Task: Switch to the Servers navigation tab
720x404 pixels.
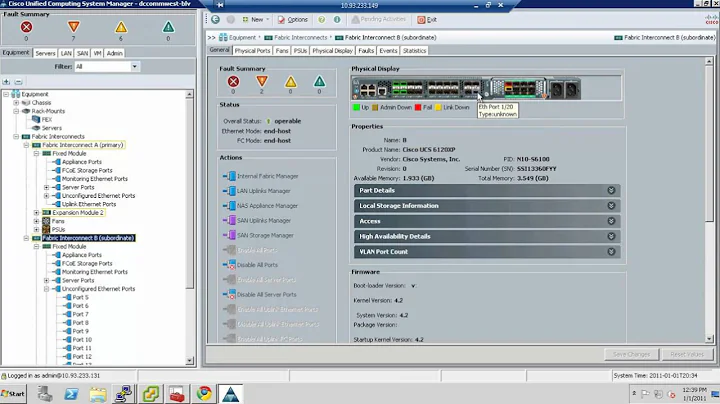Action: coord(45,53)
